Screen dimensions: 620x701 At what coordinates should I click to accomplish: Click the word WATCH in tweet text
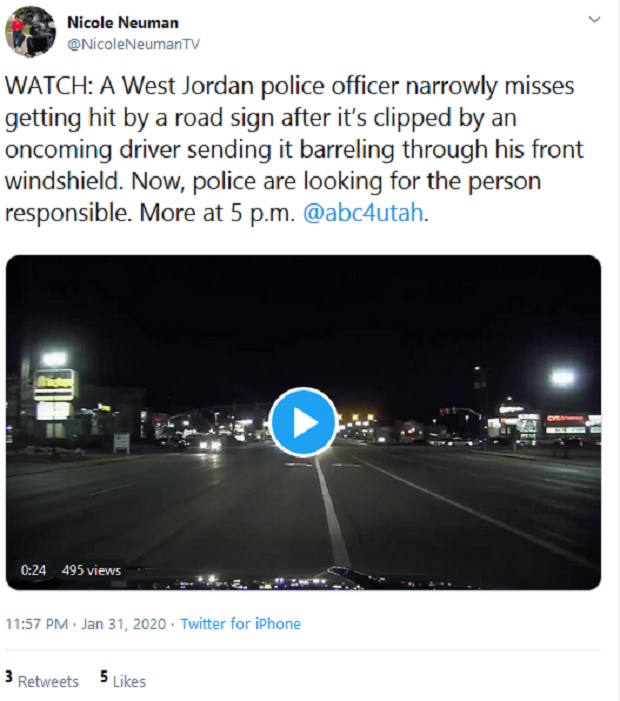coord(49,86)
